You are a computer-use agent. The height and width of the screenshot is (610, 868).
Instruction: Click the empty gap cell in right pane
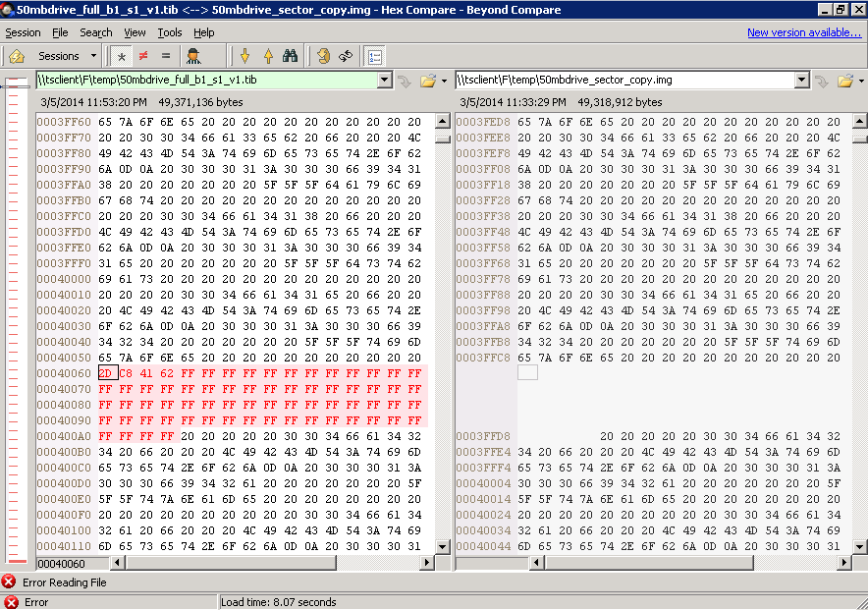coord(527,372)
